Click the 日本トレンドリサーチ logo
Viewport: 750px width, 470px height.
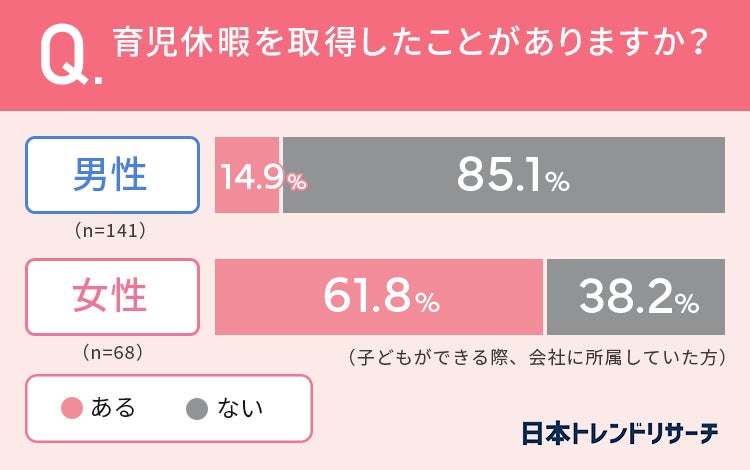pos(620,433)
